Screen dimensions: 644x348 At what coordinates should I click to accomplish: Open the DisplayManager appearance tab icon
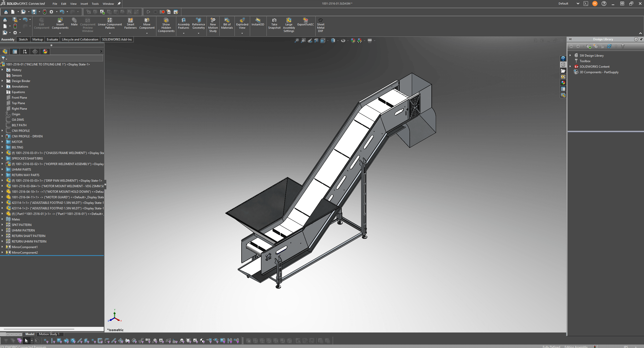click(x=45, y=52)
